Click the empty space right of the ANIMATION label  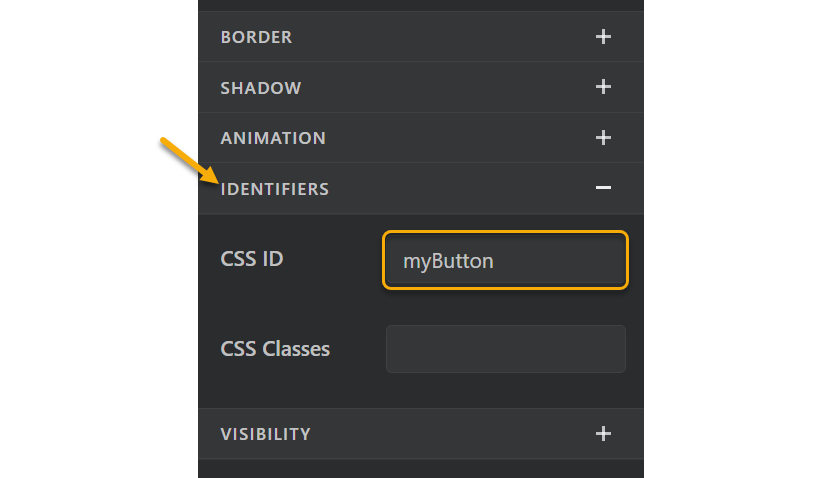pos(450,138)
